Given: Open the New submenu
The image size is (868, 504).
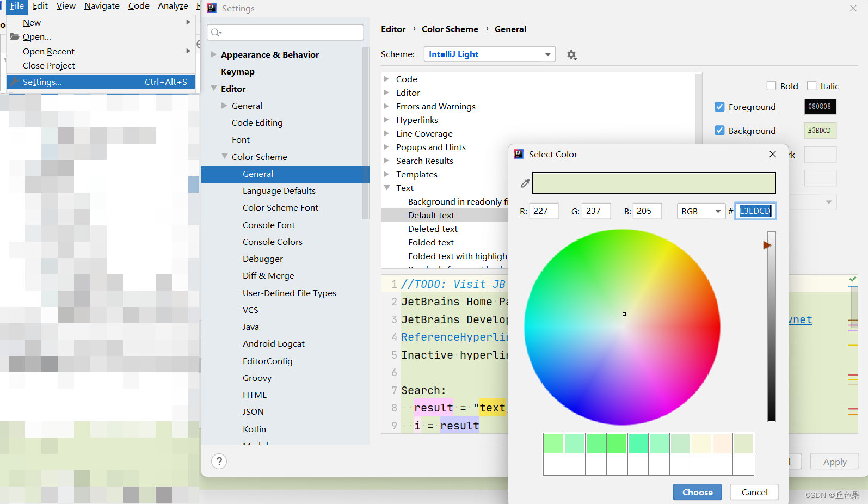Looking at the screenshot, I should (x=101, y=23).
